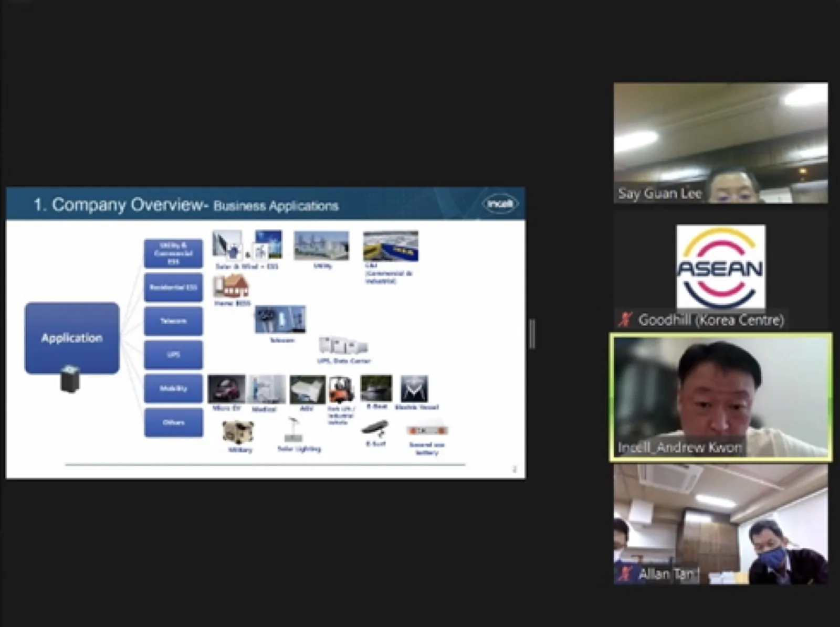Click the muted microphone icon beside Allan Tan
Image resolution: width=840 pixels, height=627 pixels.
(625, 573)
